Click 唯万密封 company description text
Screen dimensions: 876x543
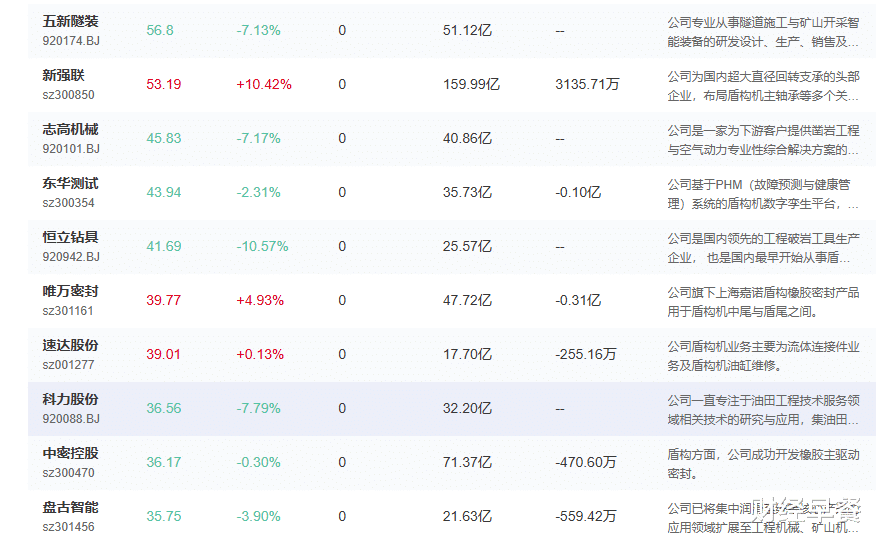point(763,302)
